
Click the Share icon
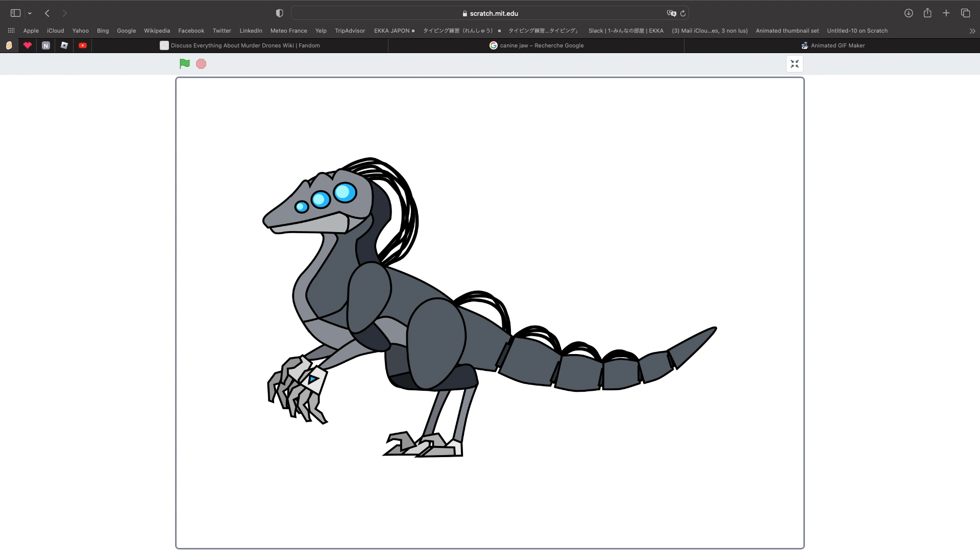point(927,13)
